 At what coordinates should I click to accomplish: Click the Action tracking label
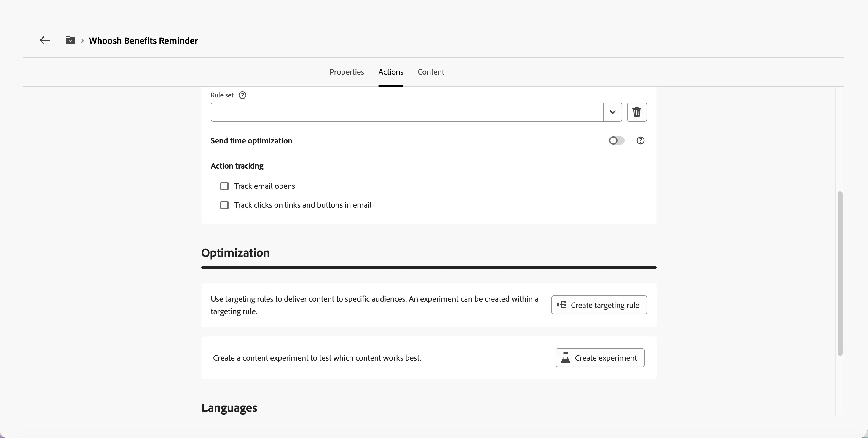237,166
